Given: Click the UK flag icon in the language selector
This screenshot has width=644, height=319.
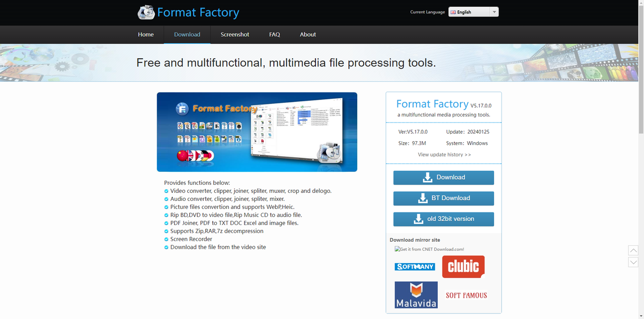Looking at the screenshot, I should pos(453,12).
